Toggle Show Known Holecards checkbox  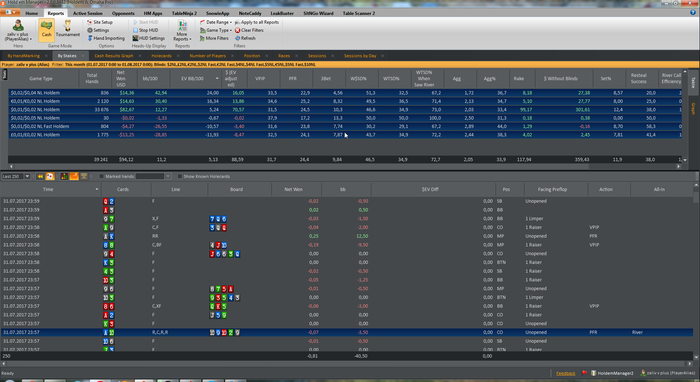coord(179,176)
